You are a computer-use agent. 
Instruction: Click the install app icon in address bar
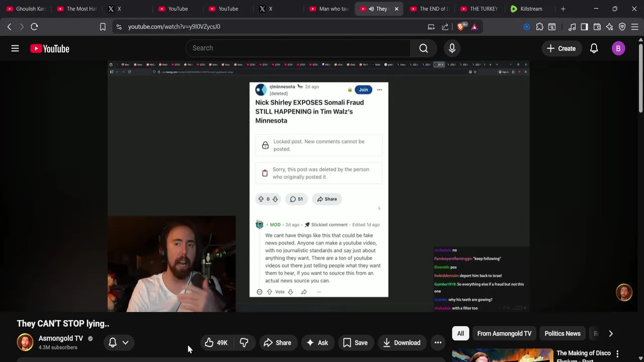pyautogui.click(x=431, y=27)
